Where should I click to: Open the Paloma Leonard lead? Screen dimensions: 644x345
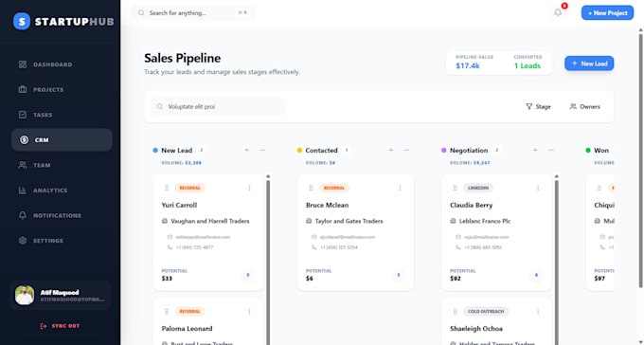pos(187,329)
